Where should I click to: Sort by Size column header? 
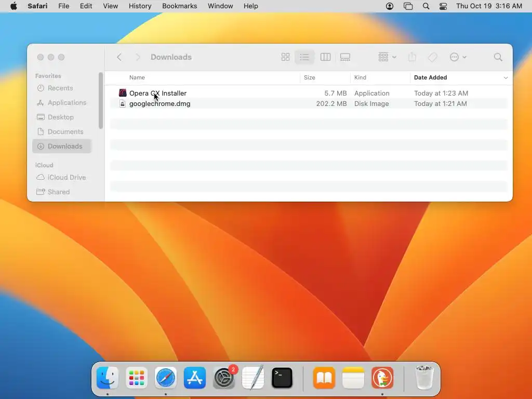click(x=310, y=78)
